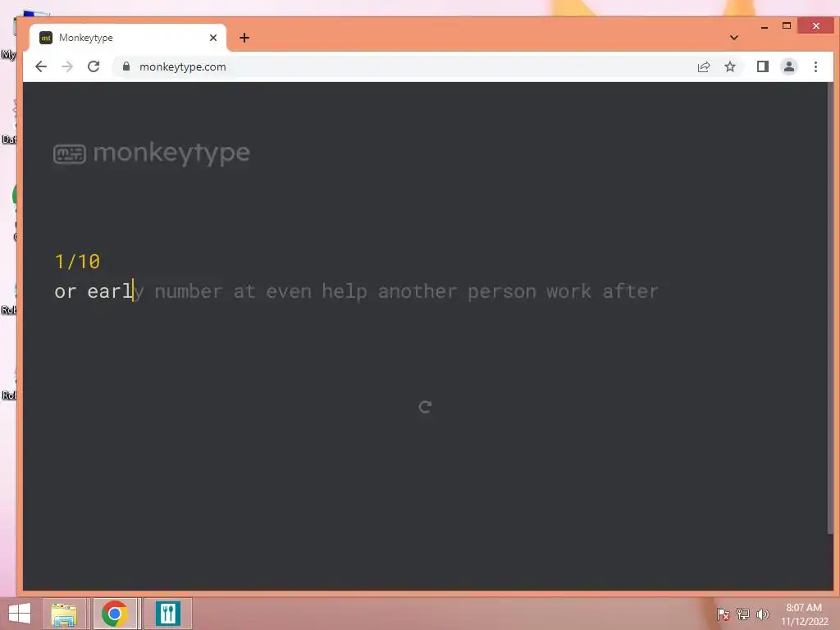Bookmark this tab with star
Viewport: 840px width, 630px height.
click(729, 66)
